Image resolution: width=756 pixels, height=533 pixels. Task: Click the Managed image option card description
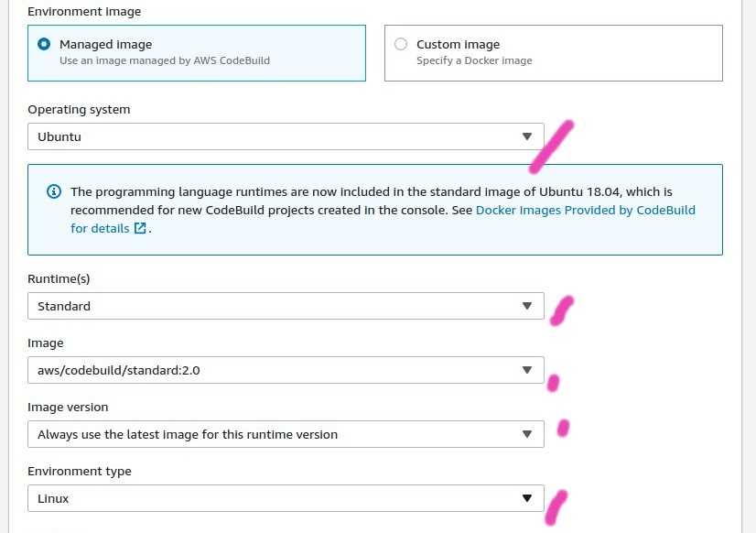(165, 60)
